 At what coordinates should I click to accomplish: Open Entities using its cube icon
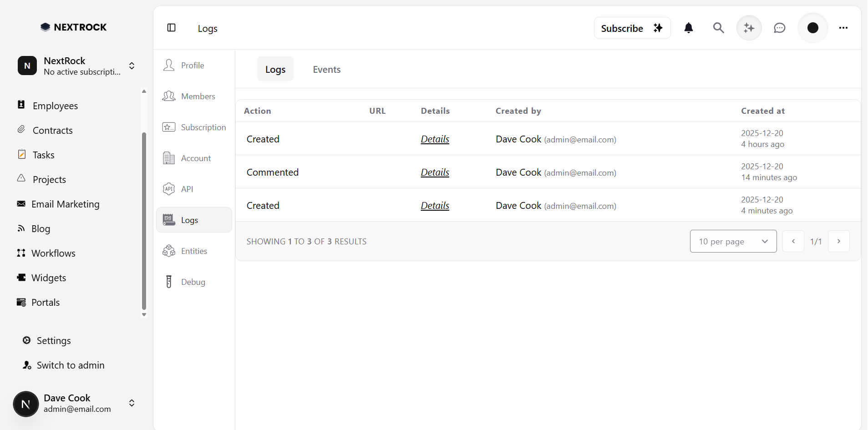coord(168,250)
